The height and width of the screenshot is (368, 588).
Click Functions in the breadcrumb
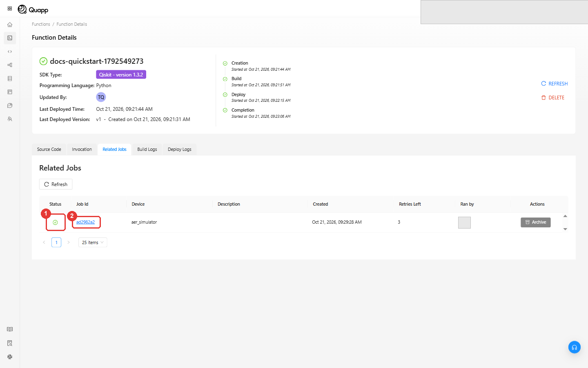(x=41, y=24)
